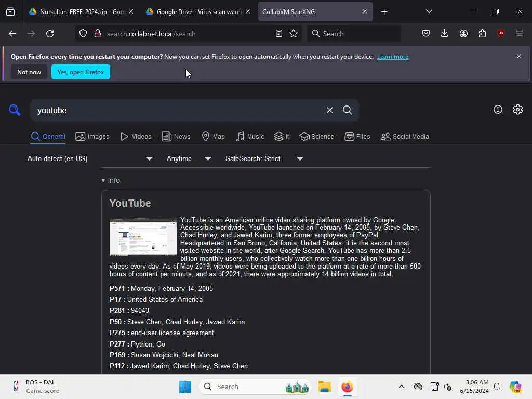Open SearXNG preferences gear icon
Screen dimensions: 532x399
pos(518,110)
